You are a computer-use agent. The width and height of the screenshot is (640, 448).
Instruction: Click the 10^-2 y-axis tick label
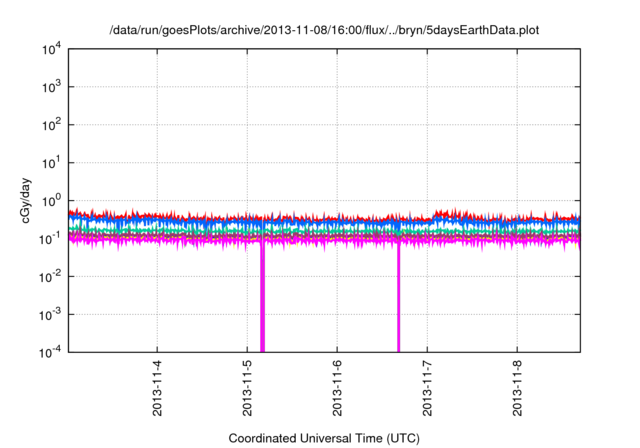point(50,277)
